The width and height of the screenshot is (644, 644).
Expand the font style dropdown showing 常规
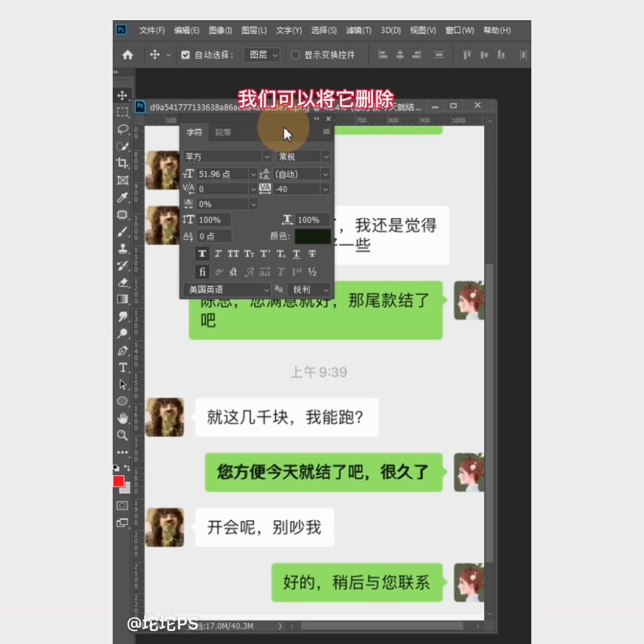click(326, 156)
